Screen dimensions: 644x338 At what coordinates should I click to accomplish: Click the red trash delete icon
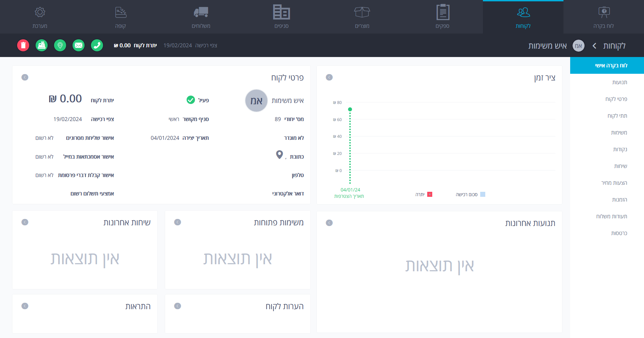coord(23,45)
